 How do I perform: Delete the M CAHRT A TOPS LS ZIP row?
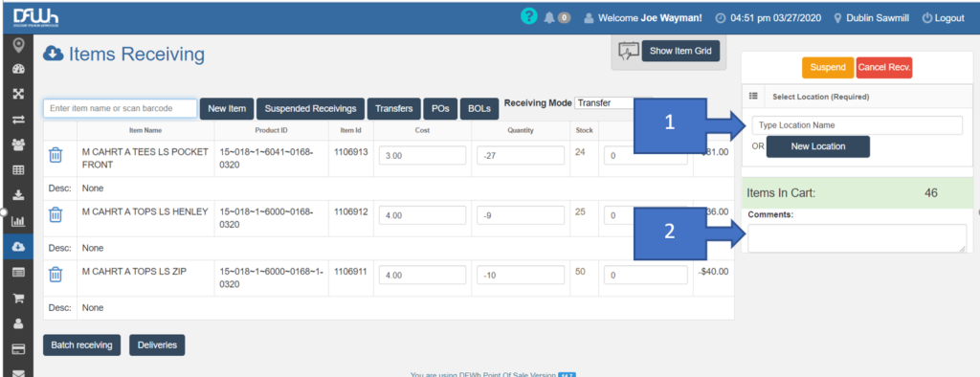pyautogui.click(x=56, y=275)
